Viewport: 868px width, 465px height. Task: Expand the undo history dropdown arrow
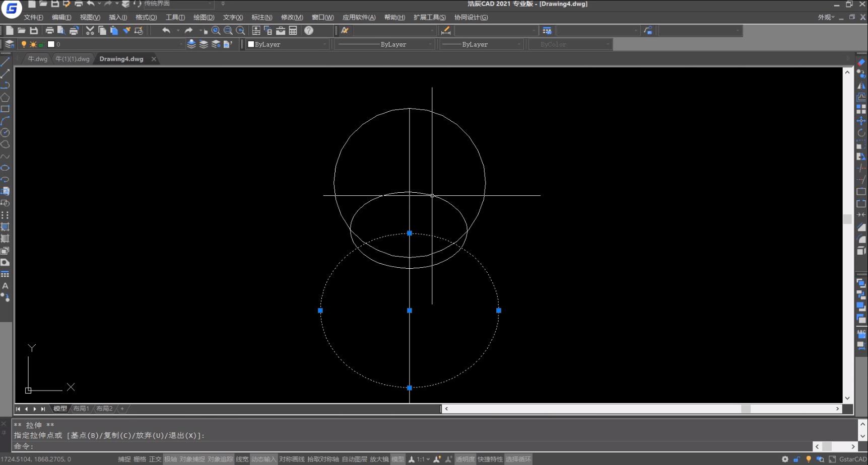pyautogui.click(x=178, y=31)
